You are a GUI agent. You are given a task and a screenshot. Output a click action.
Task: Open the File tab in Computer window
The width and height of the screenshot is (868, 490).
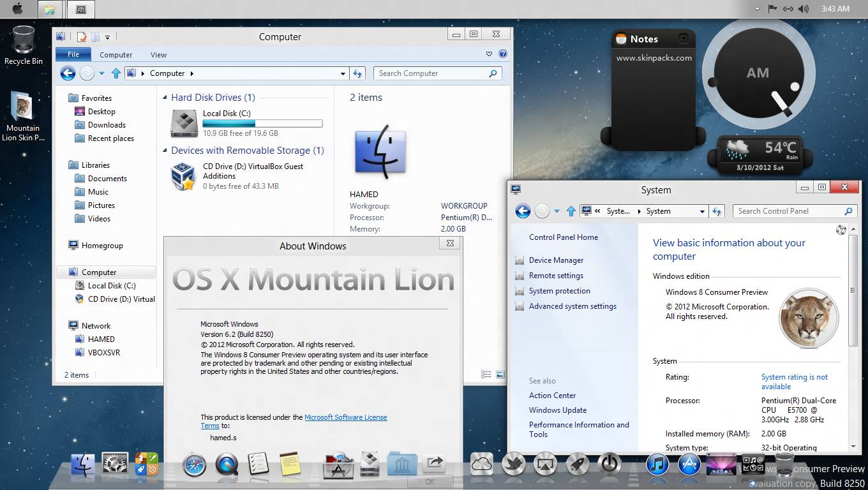[73, 54]
